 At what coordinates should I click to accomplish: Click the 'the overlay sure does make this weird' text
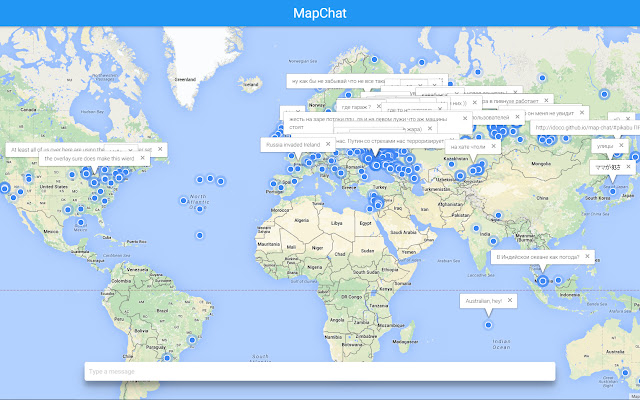[x=89, y=158]
